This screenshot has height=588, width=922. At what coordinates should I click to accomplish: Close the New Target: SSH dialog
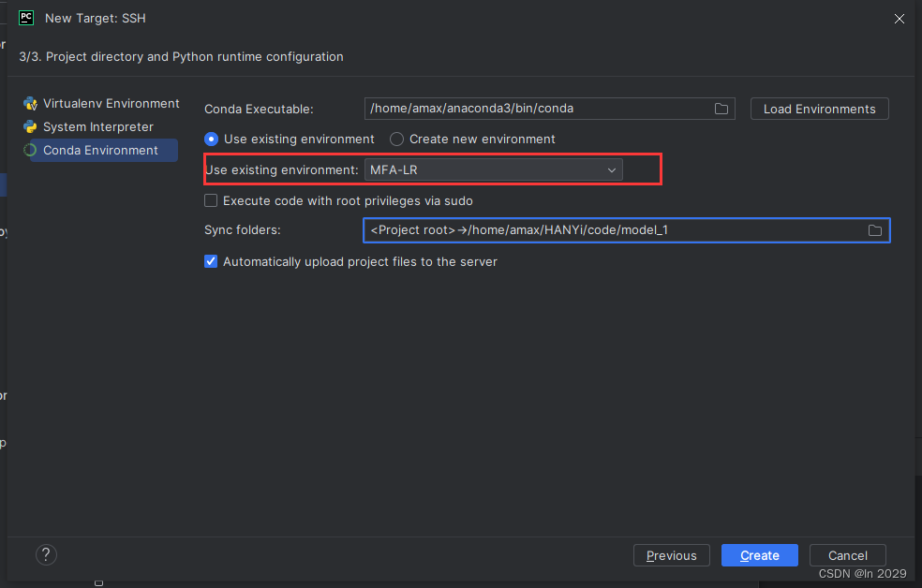click(x=900, y=19)
